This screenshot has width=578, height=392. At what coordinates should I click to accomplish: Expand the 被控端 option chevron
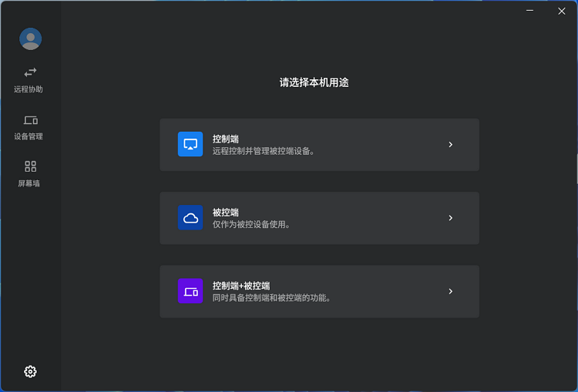(x=450, y=218)
